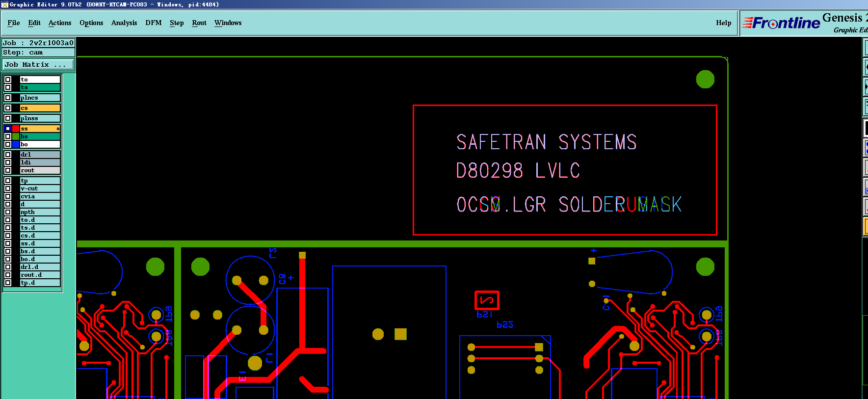This screenshot has height=399, width=868.
Task: Open the Options menu
Action: click(x=91, y=23)
